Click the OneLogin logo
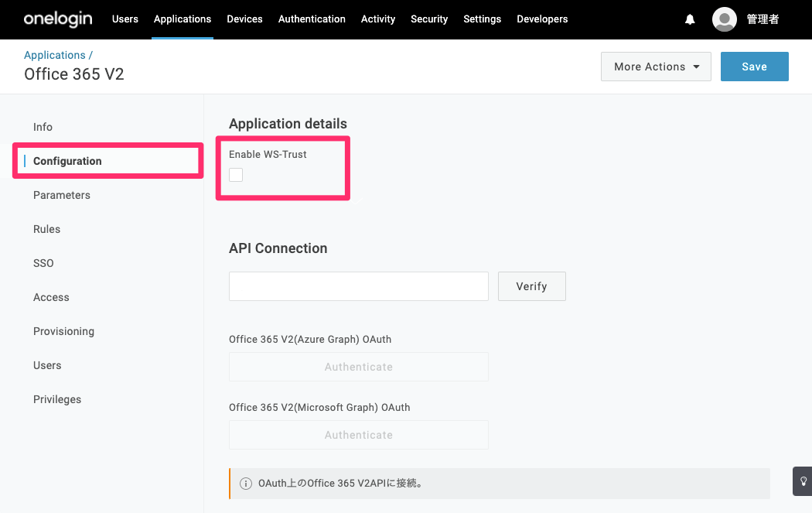This screenshot has height=513, width=812. [x=58, y=19]
